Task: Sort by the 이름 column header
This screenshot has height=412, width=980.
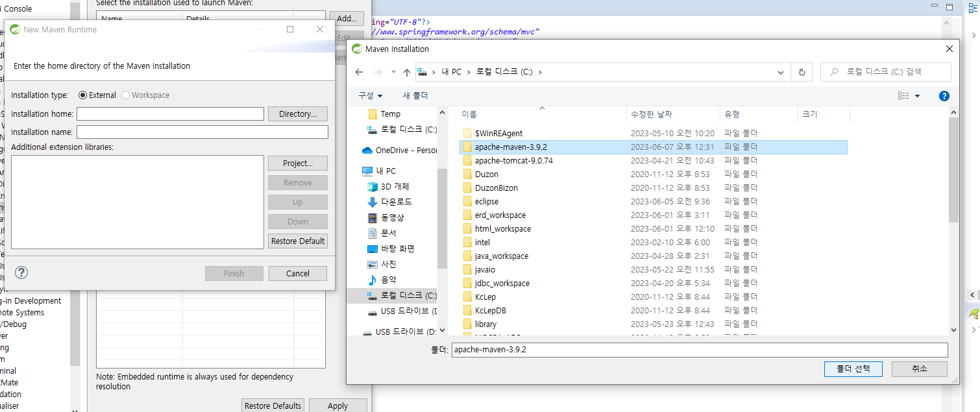Action: point(542,114)
